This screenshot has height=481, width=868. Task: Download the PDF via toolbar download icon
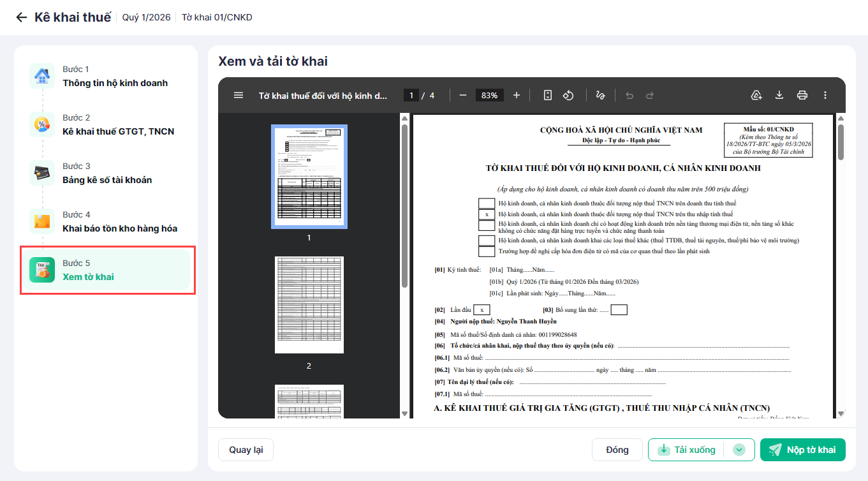(779, 95)
